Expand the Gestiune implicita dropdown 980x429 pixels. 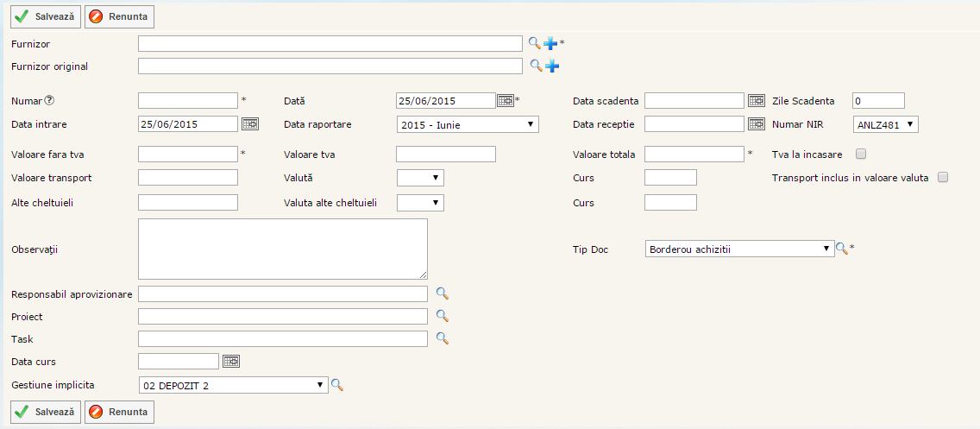tap(233, 385)
